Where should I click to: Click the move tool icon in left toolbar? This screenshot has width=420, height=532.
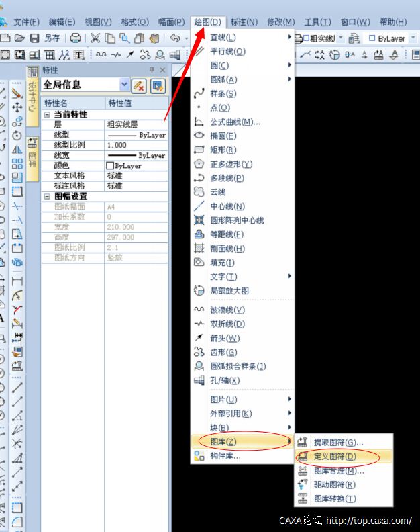coord(17,107)
